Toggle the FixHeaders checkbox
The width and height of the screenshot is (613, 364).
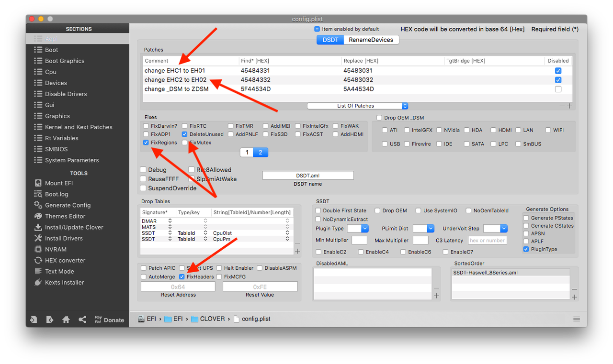click(x=182, y=276)
